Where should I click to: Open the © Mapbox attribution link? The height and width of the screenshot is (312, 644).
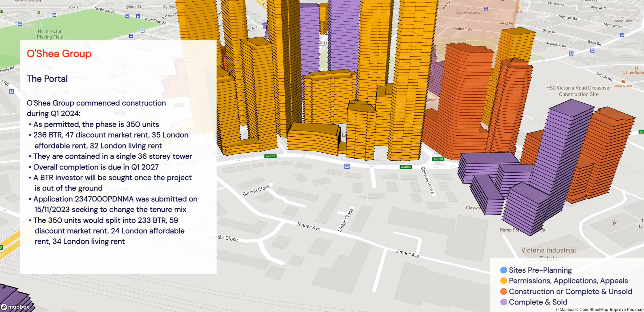coord(565,309)
